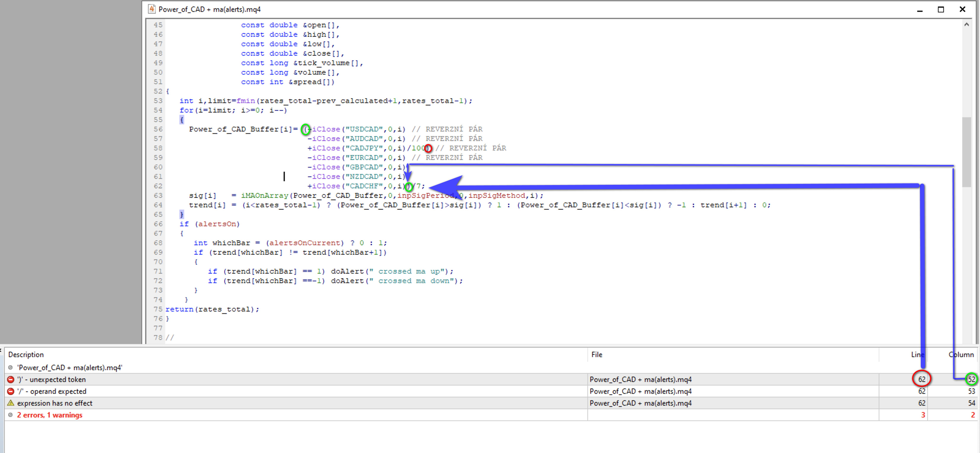This screenshot has height=453, width=980.
Task: Click the "2 errors, 1 warnings" summary row
Action: coord(49,415)
